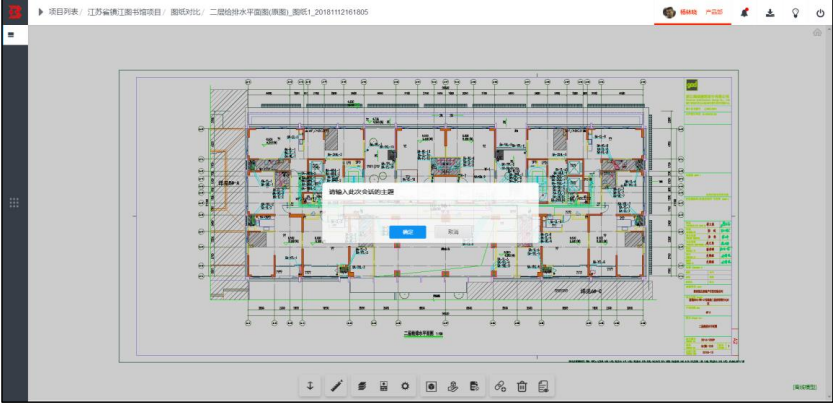Click the hand upload share icon
This screenshot has width=833, height=403.
coord(453,387)
